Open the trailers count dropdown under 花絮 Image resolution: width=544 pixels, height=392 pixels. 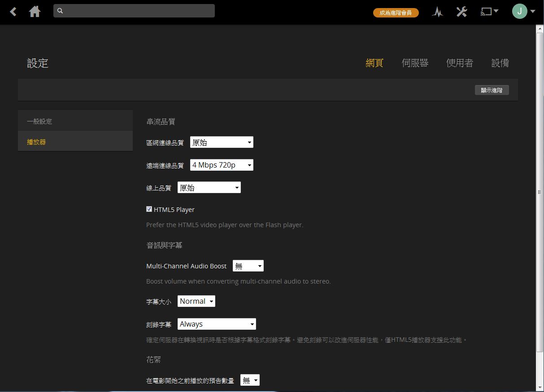pyautogui.click(x=250, y=380)
